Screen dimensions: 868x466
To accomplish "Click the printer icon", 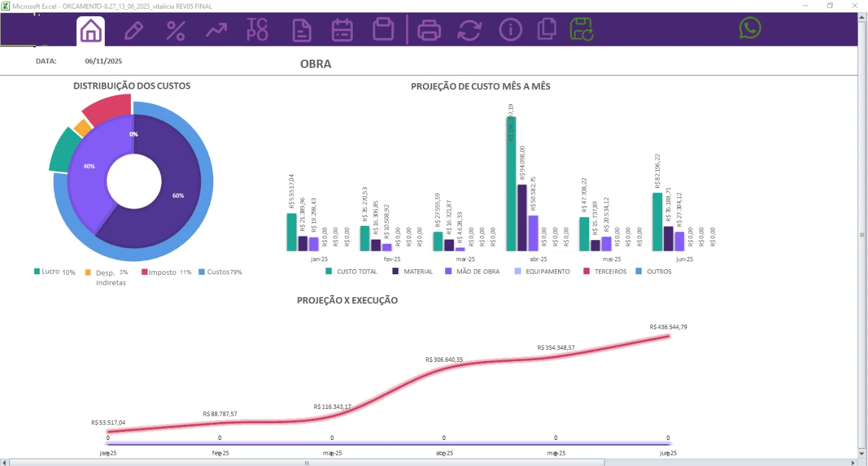I will 429,30.
